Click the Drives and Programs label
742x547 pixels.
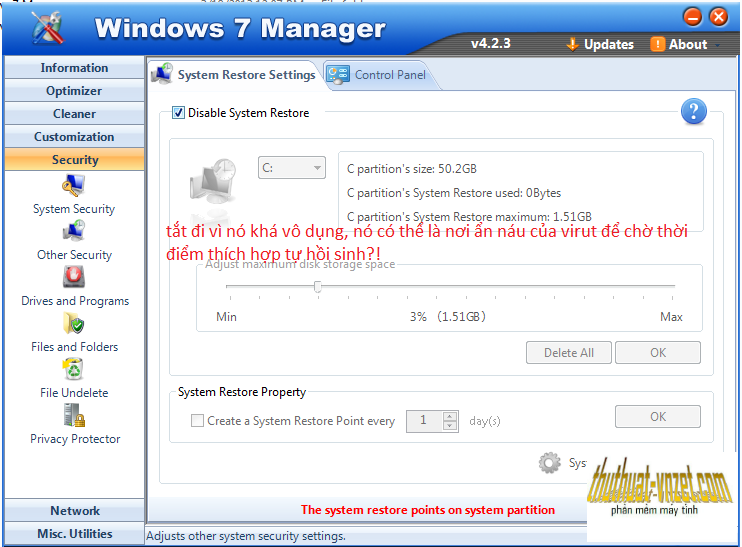click(75, 300)
